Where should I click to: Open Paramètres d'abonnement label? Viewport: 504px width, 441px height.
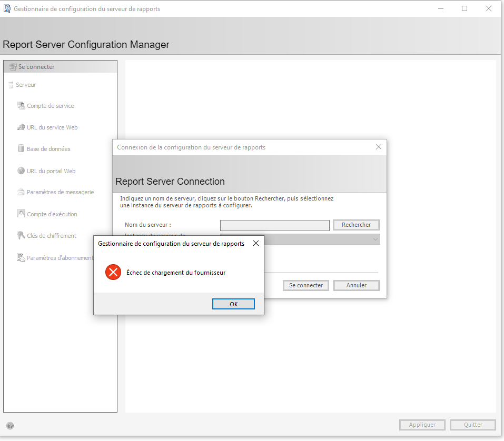click(x=60, y=258)
